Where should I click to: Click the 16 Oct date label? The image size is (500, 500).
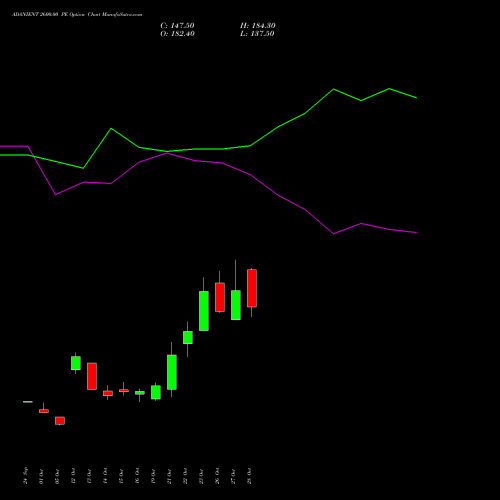[137, 476]
